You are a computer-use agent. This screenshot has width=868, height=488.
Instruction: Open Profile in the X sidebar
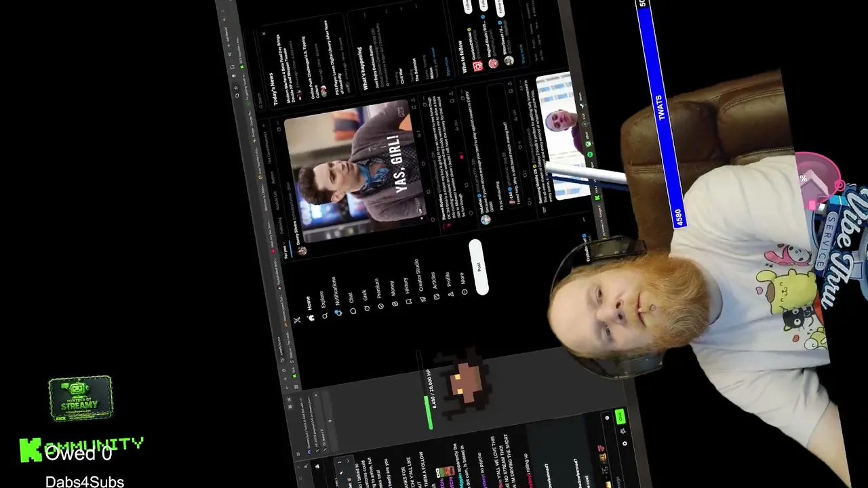(x=449, y=285)
